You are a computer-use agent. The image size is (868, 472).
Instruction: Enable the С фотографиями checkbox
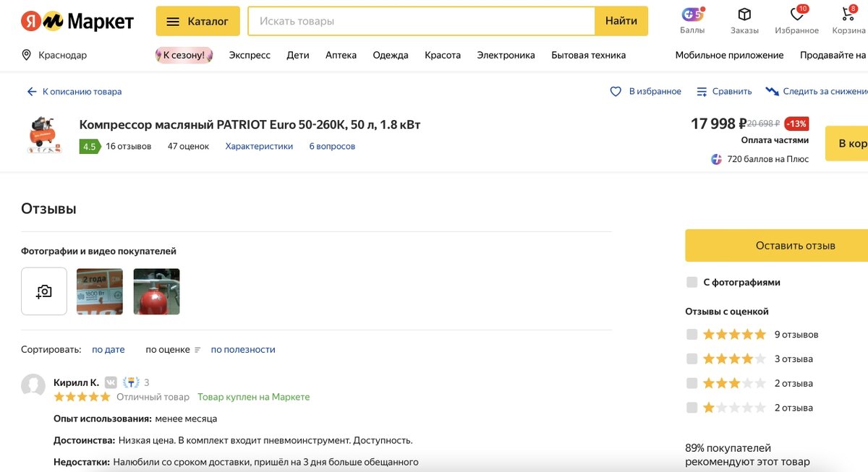pyautogui.click(x=692, y=282)
